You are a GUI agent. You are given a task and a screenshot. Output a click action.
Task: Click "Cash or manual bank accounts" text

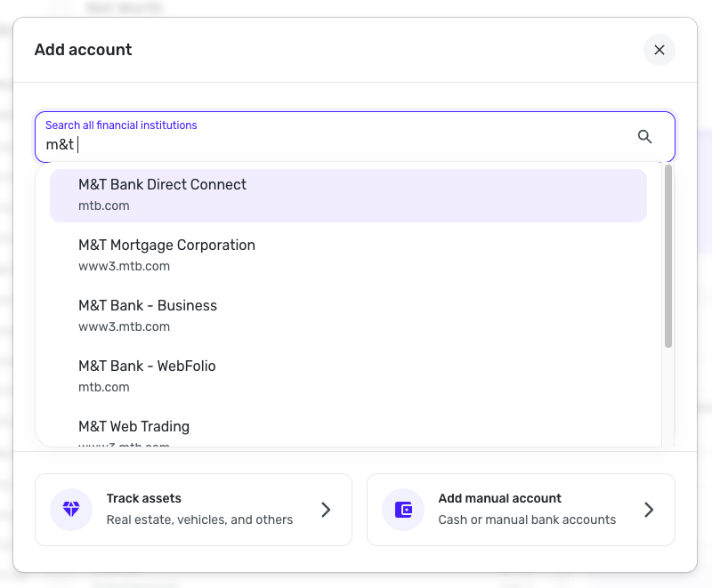527,520
